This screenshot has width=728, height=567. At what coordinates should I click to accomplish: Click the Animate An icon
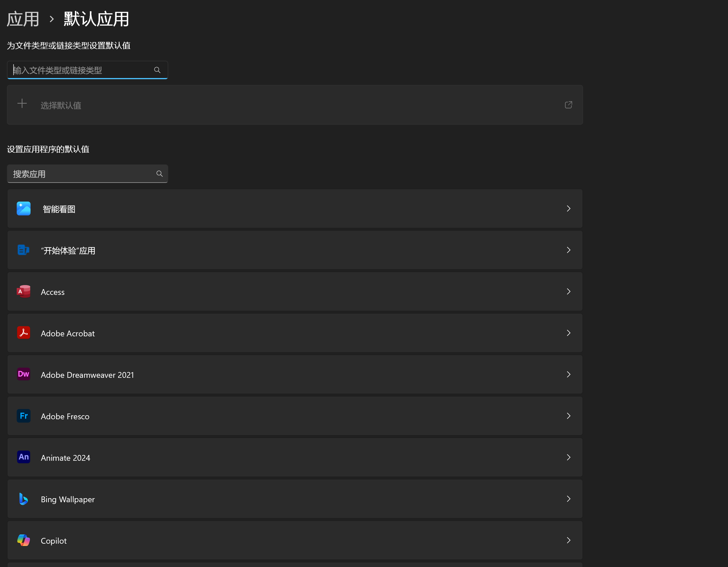(24, 457)
